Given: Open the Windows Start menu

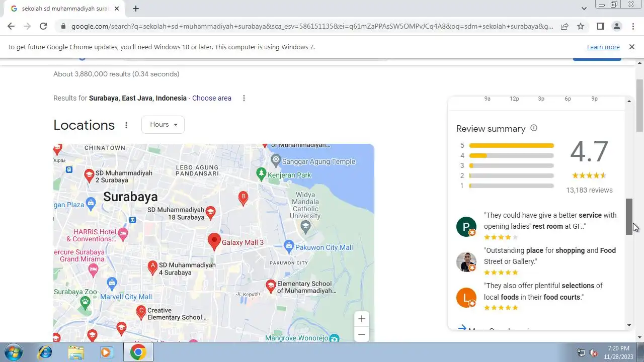Looking at the screenshot, I should point(14,352).
